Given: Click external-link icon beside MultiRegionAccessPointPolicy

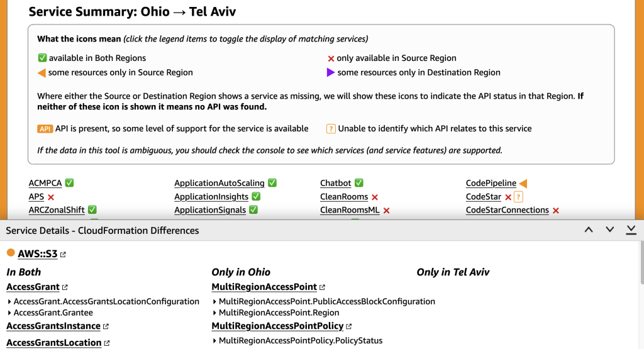Looking at the screenshot, I should (x=349, y=326).
